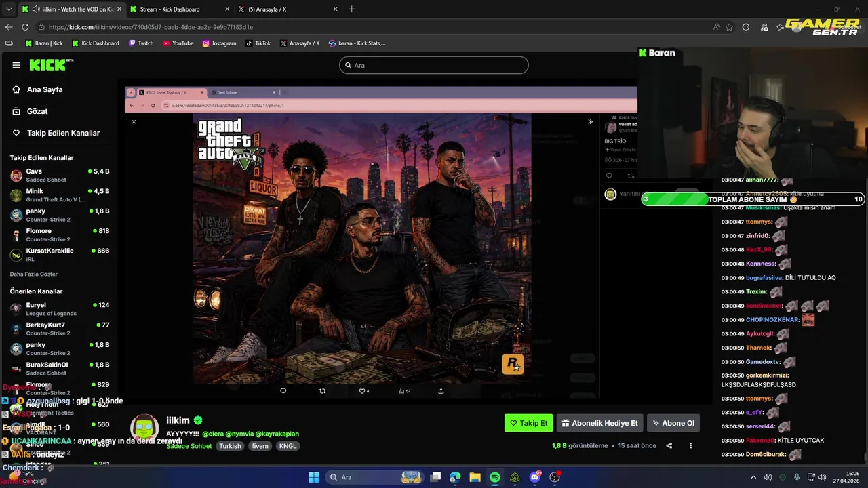868x488 pixels.
Task: Open the Minik followed channel
Action: click(x=60, y=195)
